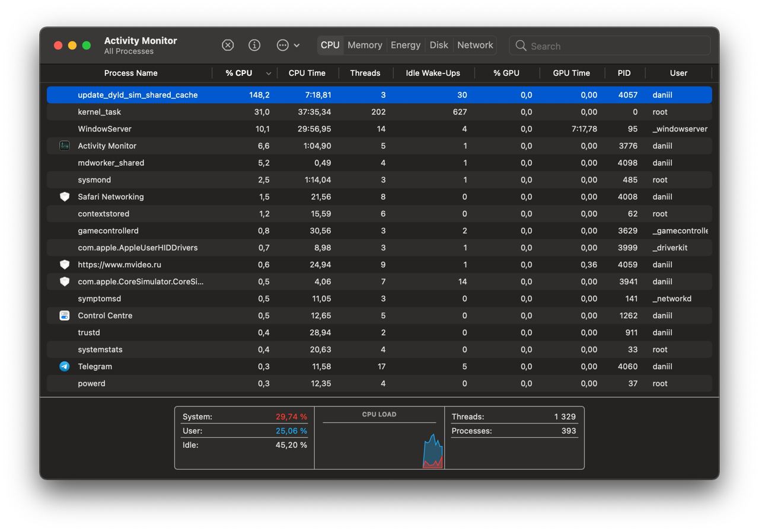
Task: Click the magnifier icon in the search field
Action: [x=521, y=46]
